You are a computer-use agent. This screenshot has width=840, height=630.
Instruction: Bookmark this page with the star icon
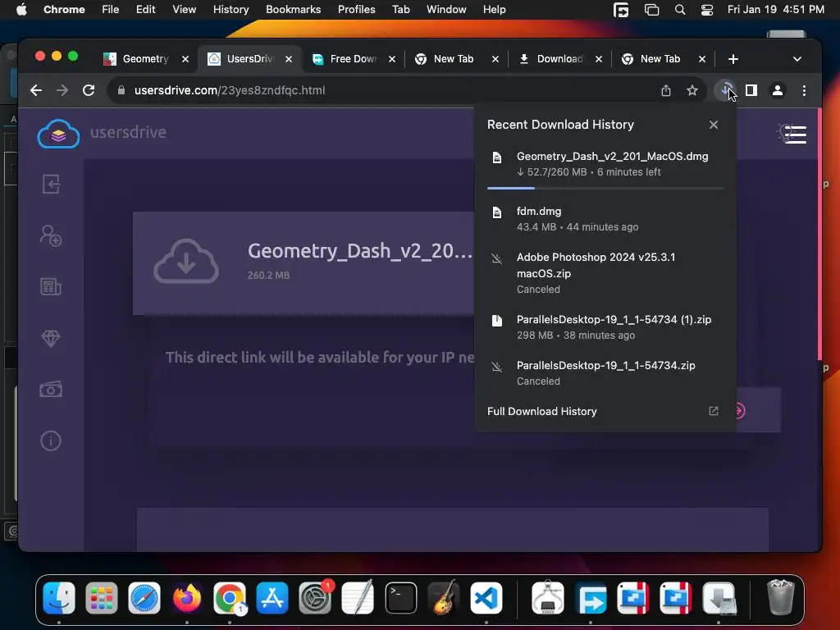pos(692,90)
